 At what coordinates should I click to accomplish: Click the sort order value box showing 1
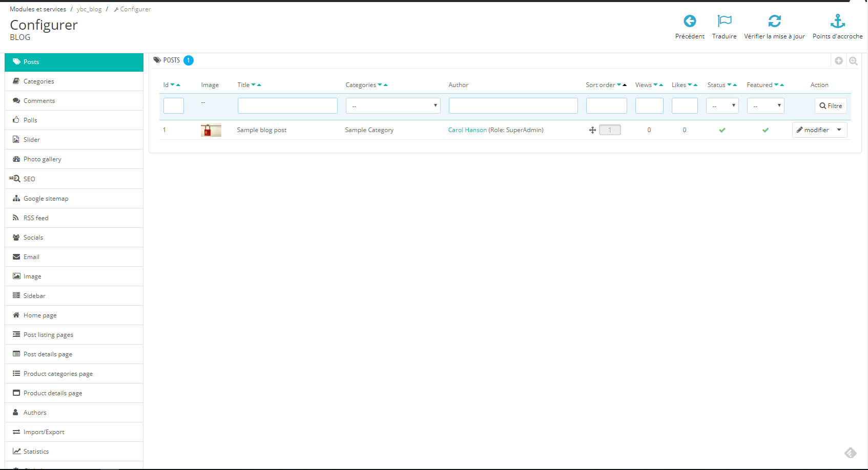(x=610, y=130)
